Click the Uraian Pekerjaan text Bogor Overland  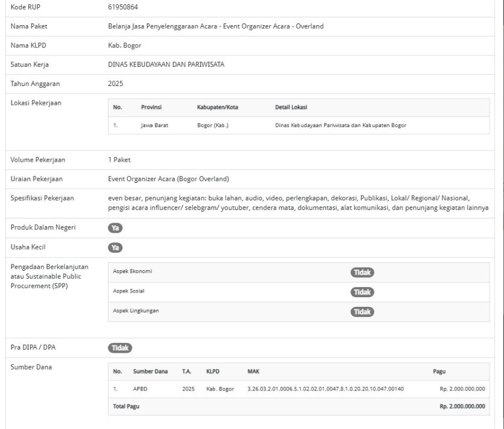pos(169,179)
